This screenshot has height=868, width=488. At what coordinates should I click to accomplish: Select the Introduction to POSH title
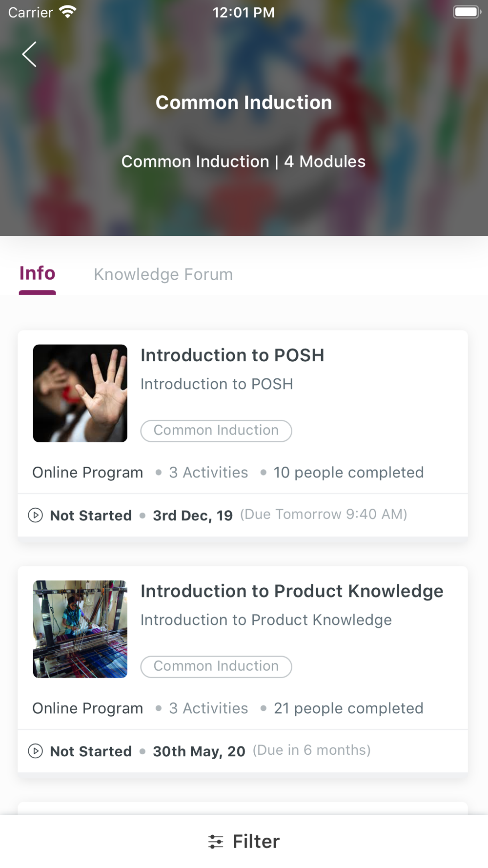[232, 355]
